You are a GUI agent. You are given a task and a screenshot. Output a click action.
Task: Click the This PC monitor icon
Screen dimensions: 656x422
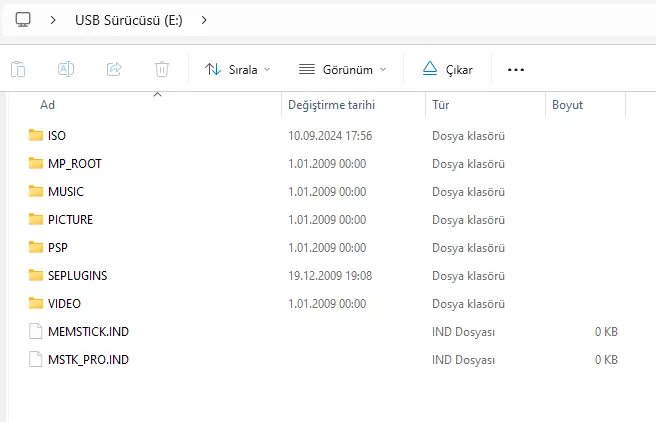pyautogui.click(x=23, y=20)
